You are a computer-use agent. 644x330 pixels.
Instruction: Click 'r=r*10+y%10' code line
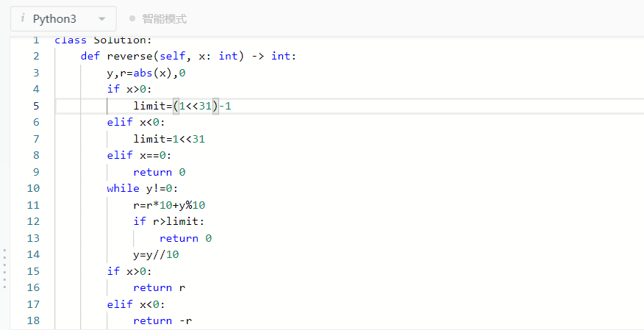click(169, 205)
